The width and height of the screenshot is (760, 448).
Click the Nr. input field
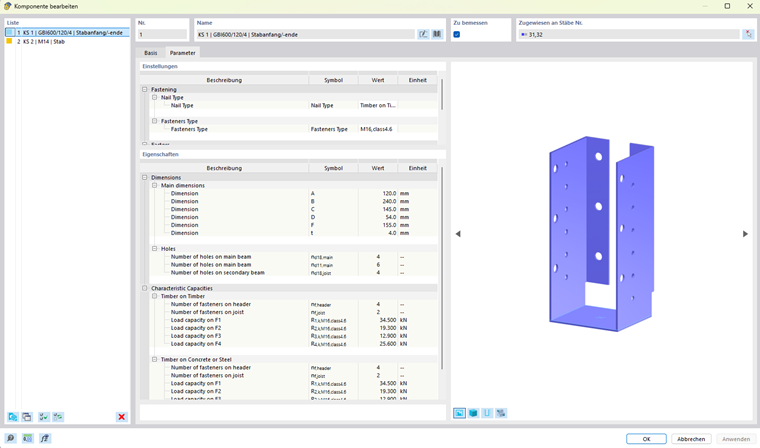[x=162, y=34]
